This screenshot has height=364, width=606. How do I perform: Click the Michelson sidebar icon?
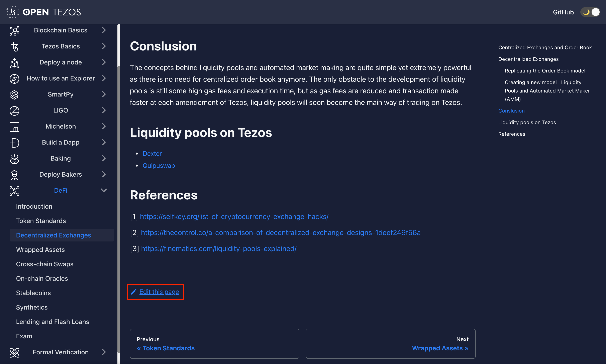(x=14, y=127)
